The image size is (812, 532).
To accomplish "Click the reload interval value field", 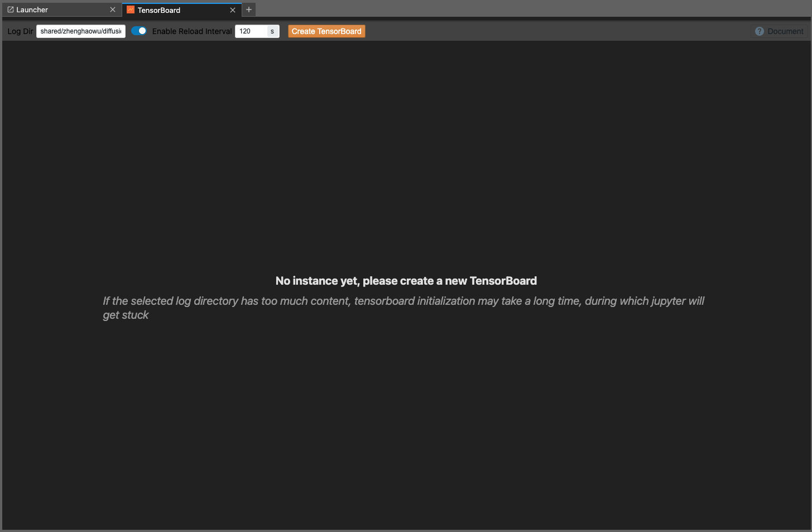I will (251, 31).
